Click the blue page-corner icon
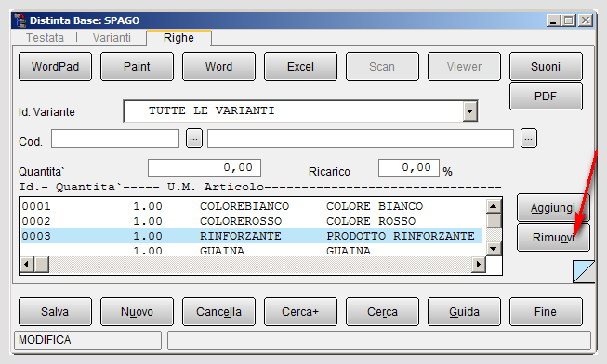The height and width of the screenshot is (364, 607). [584, 271]
